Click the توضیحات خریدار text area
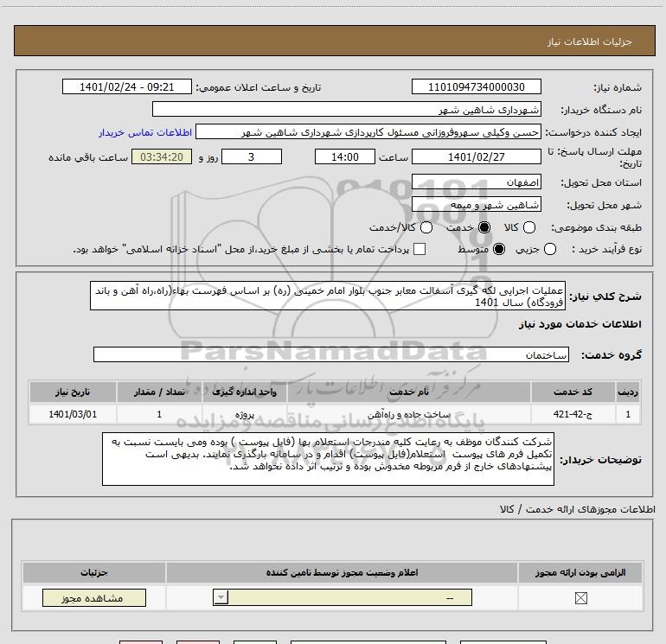This screenshot has height=644, width=666. coord(328,459)
